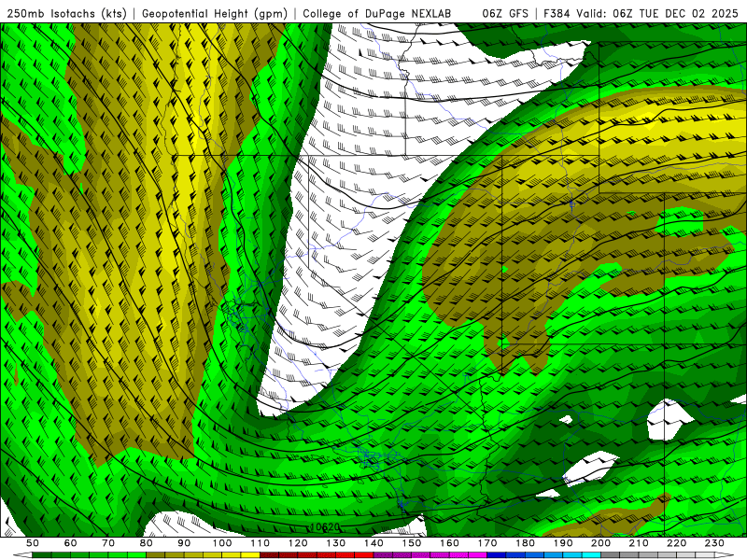The height and width of the screenshot is (560, 747).
Task: Select the bright magenta swatch just before 170
Action: (x=477, y=555)
